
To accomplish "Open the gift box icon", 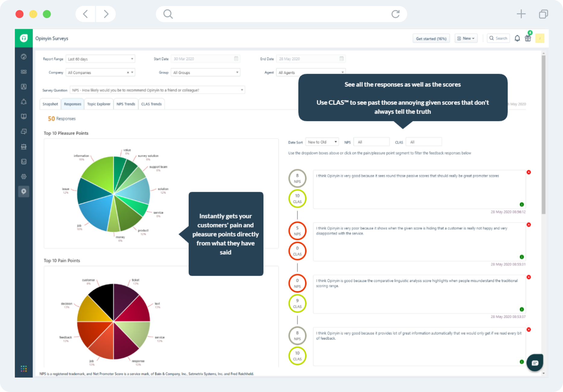I will coord(528,38).
